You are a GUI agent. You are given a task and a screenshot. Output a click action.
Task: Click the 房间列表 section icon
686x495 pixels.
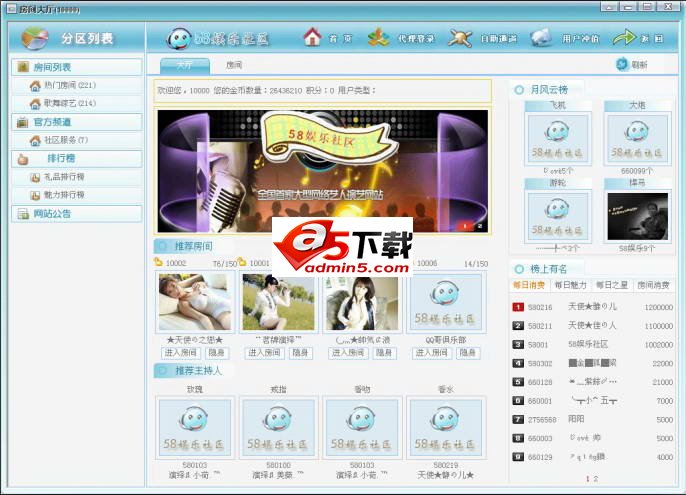23,67
